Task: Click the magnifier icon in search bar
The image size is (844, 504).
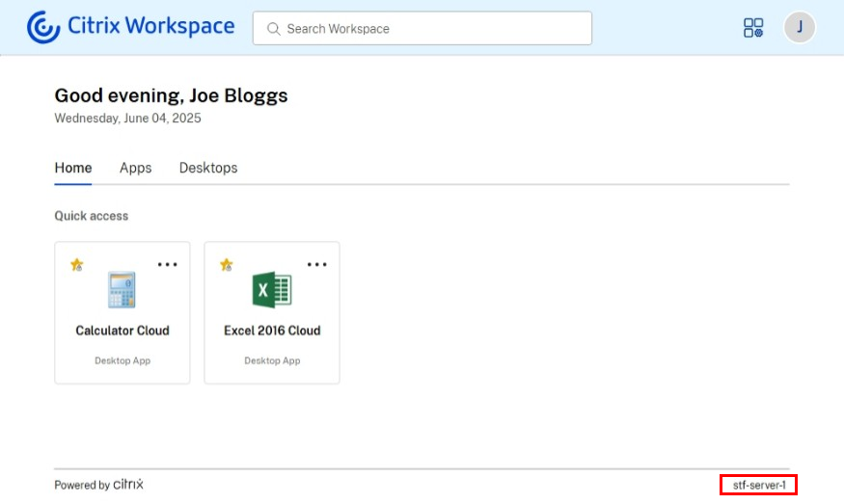Action: pos(274,29)
